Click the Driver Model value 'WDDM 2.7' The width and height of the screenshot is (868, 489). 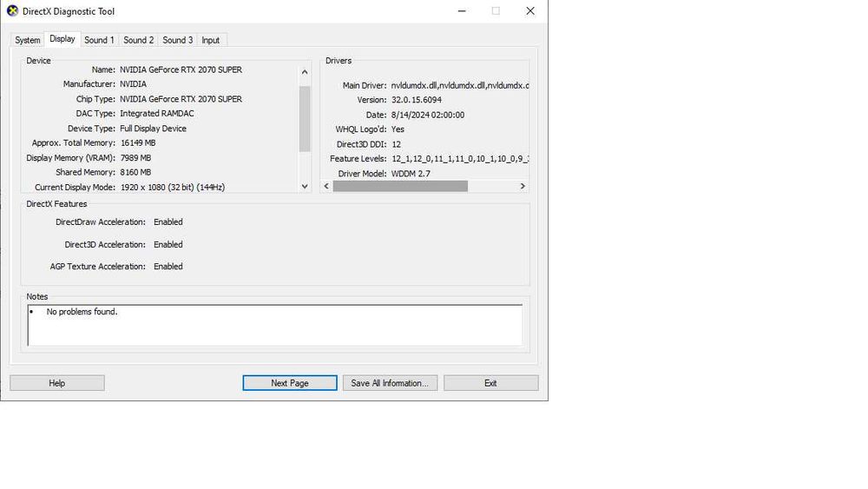pyautogui.click(x=411, y=174)
